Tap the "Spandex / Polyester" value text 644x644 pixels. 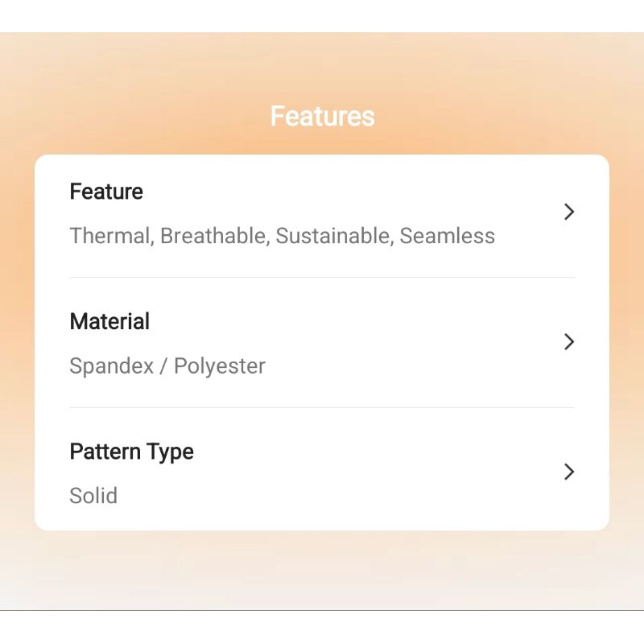pyautogui.click(x=167, y=366)
